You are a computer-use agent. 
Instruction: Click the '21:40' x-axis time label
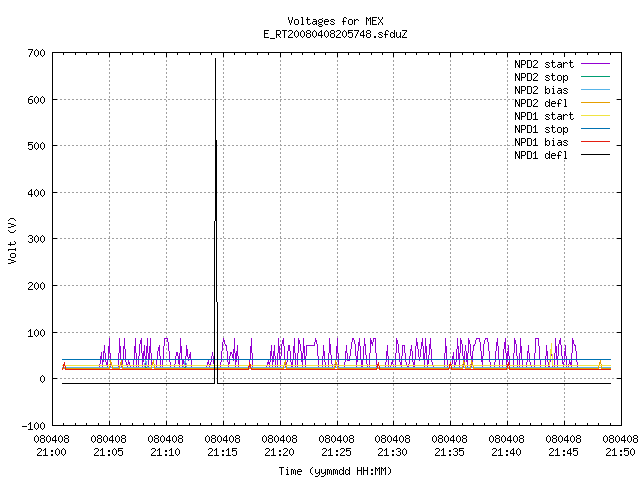pos(507,452)
